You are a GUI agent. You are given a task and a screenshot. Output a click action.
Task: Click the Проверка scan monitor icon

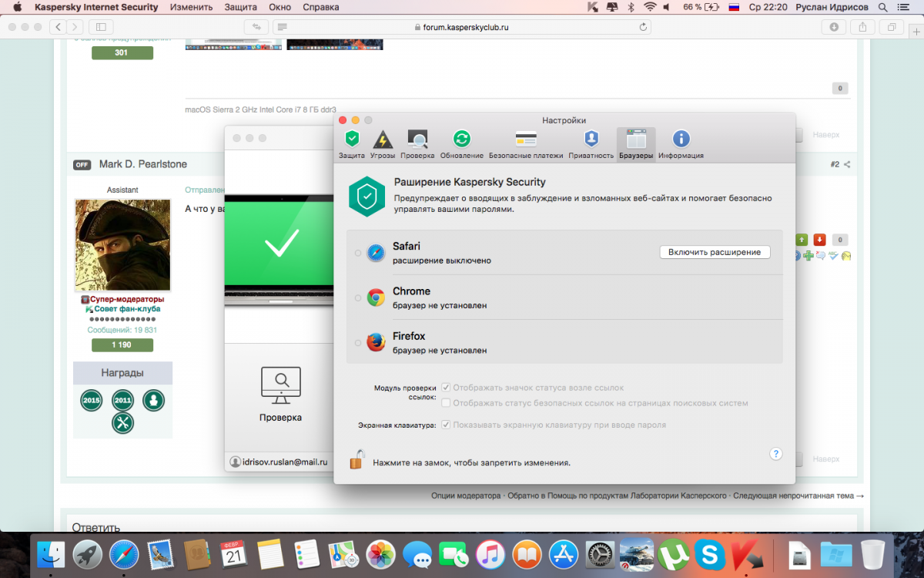pyautogui.click(x=281, y=385)
